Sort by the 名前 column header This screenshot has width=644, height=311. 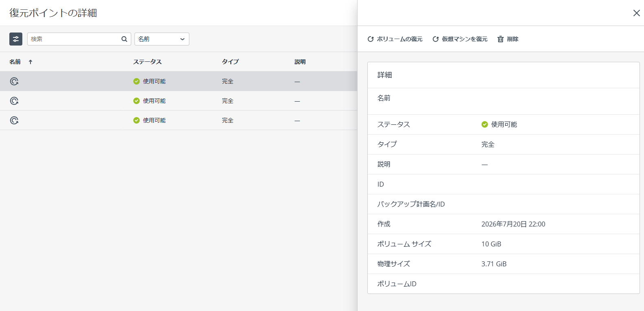(x=15, y=62)
